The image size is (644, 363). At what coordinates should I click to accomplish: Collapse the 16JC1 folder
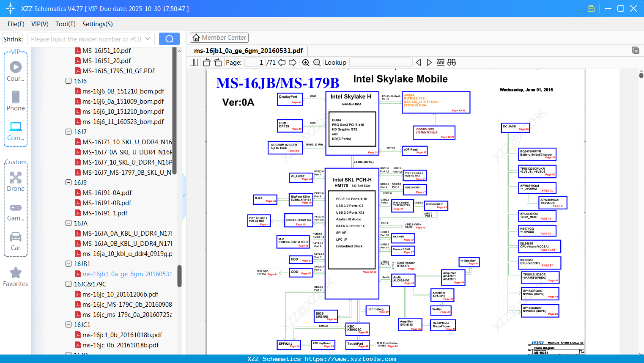click(69, 324)
